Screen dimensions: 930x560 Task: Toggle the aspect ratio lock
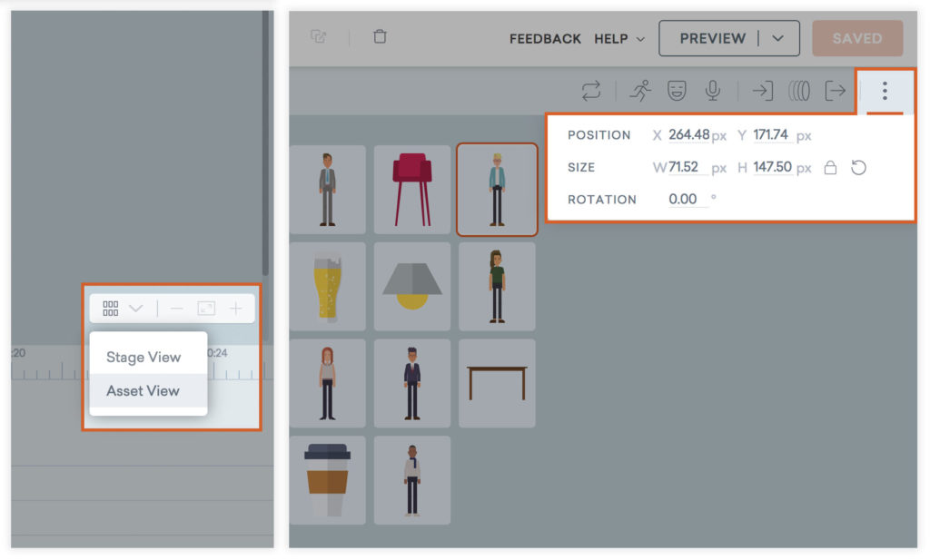click(x=829, y=168)
